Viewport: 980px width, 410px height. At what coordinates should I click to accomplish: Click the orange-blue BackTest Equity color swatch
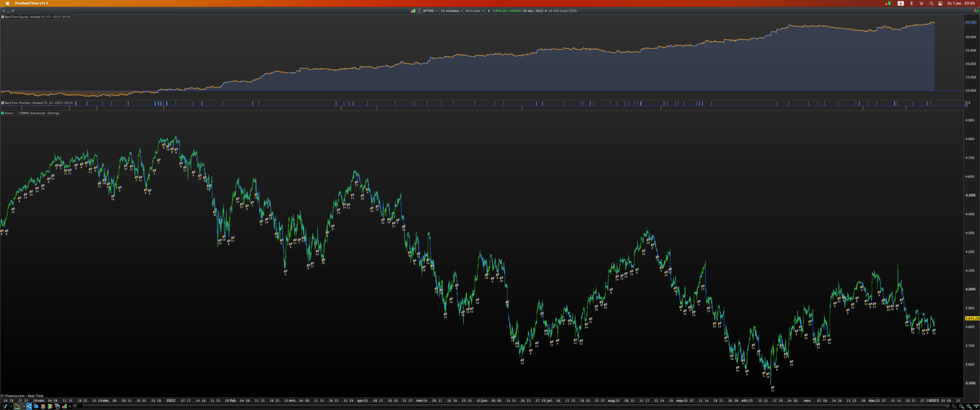(2, 17)
